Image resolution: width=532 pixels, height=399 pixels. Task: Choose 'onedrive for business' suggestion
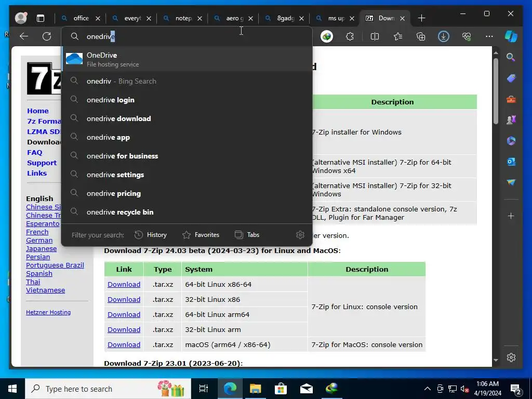[187, 156]
